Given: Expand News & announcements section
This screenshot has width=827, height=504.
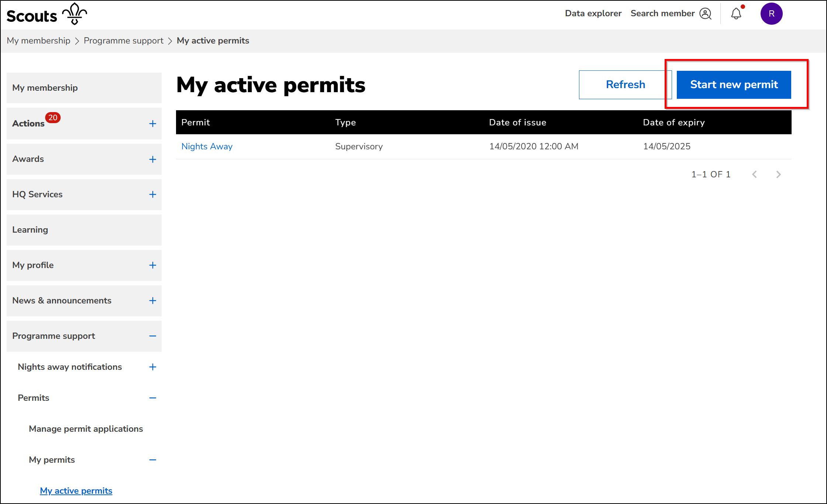Looking at the screenshot, I should click(152, 300).
